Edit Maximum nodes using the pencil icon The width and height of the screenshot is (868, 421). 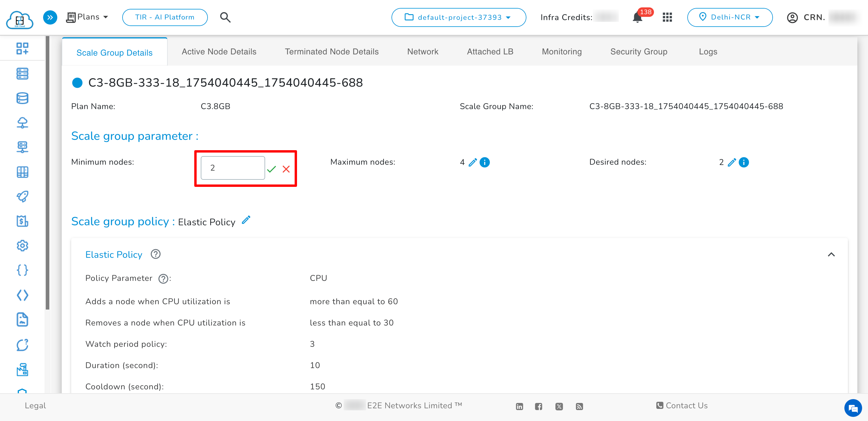pos(472,162)
